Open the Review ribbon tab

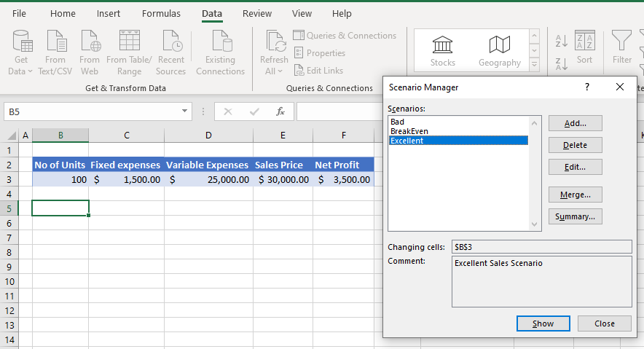[x=257, y=14]
